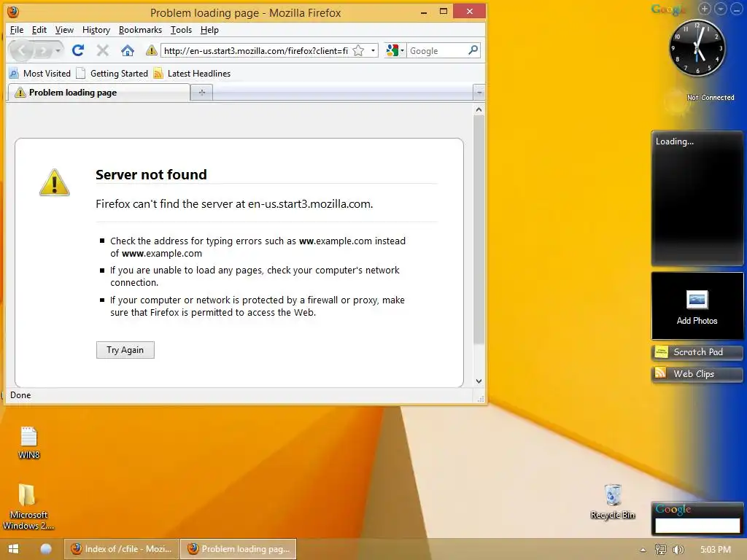Show hidden tray icons arrow
This screenshot has width=747, height=560.
click(643, 550)
